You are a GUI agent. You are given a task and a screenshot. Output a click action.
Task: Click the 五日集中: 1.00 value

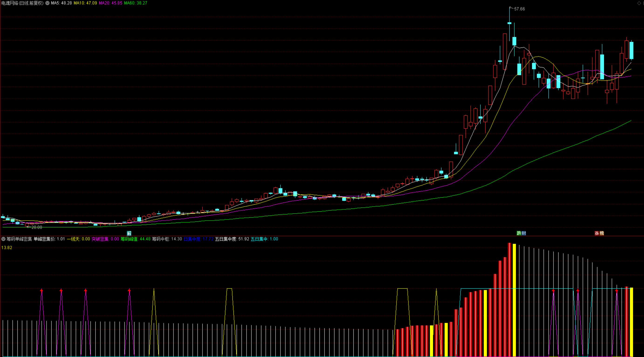pos(264,239)
